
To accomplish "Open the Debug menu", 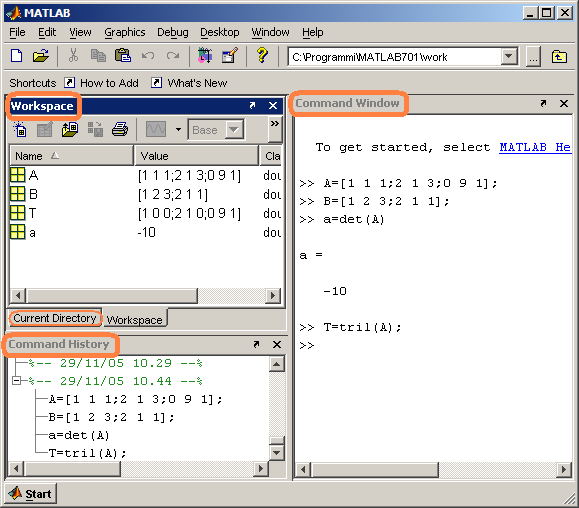I will pyautogui.click(x=173, y=32).
